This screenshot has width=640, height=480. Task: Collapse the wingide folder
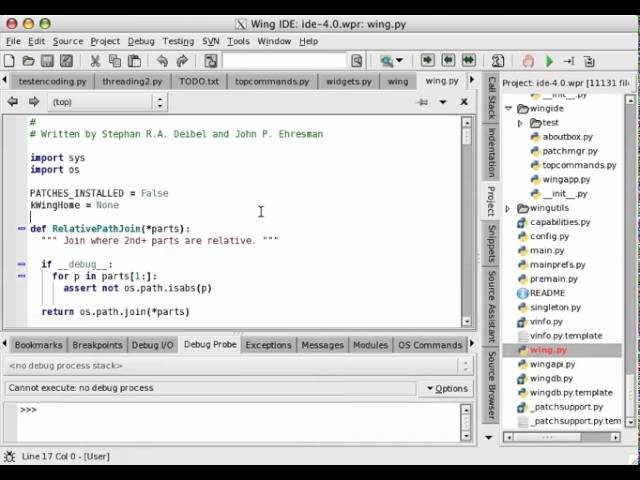pos(509,109)
